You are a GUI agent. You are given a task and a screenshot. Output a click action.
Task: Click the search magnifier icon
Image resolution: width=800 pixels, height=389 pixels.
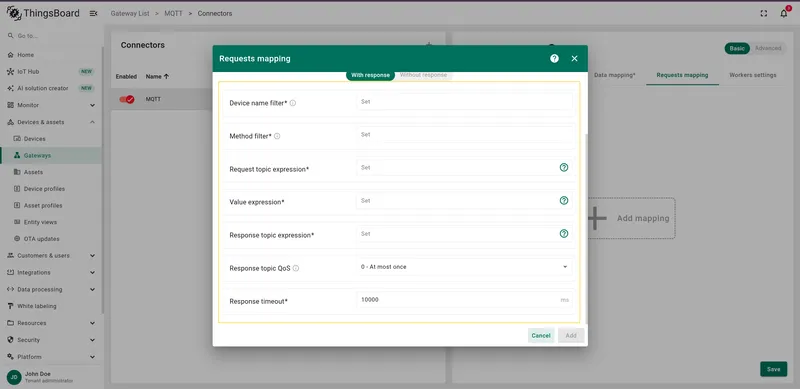point(10,36)
